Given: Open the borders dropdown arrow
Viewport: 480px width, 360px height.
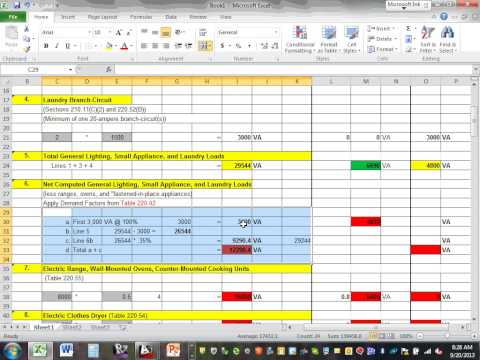Looking at the screenshot, I should [96, 46].
